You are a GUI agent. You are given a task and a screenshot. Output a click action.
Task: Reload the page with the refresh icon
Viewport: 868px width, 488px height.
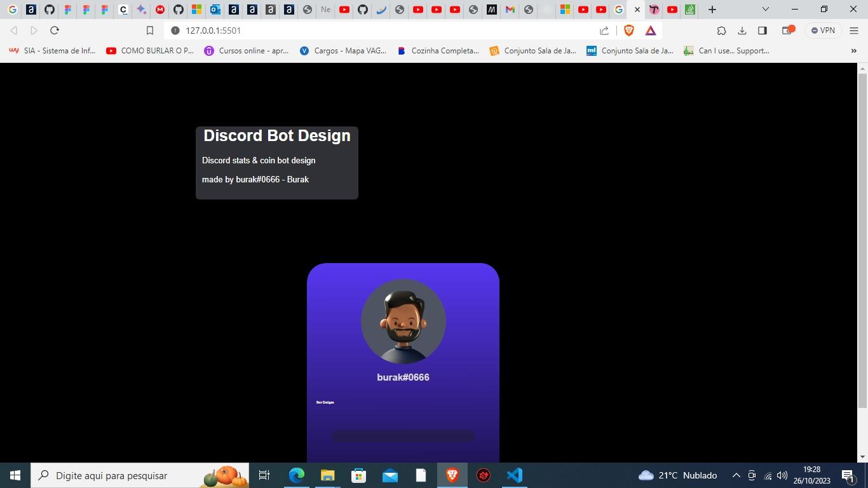point(55,30)
